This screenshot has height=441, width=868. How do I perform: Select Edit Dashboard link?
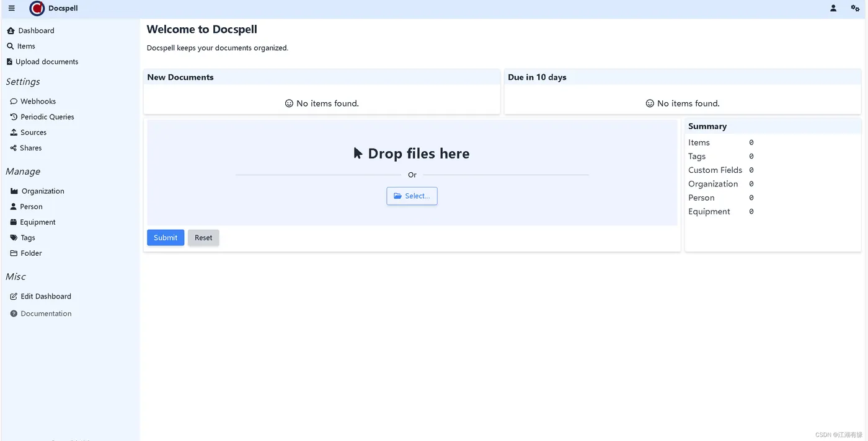[x=46, y=297]
